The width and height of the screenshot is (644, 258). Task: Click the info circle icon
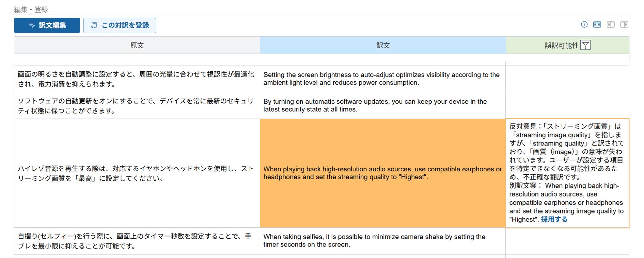coord(584,24)
